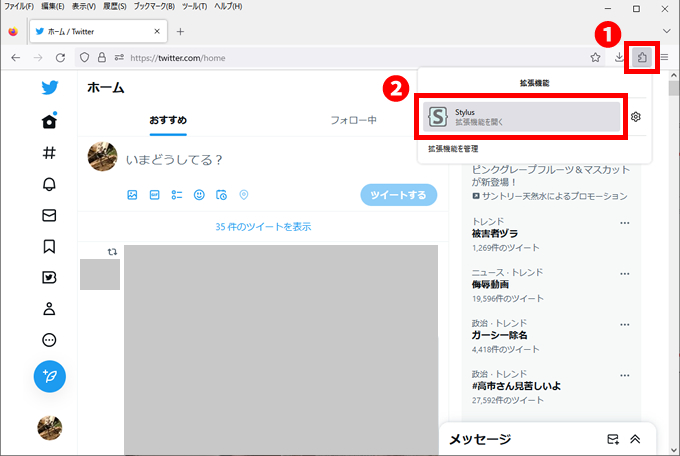Open more options for #高市さん見苦しいよ trend

click(x=624, y=375)
